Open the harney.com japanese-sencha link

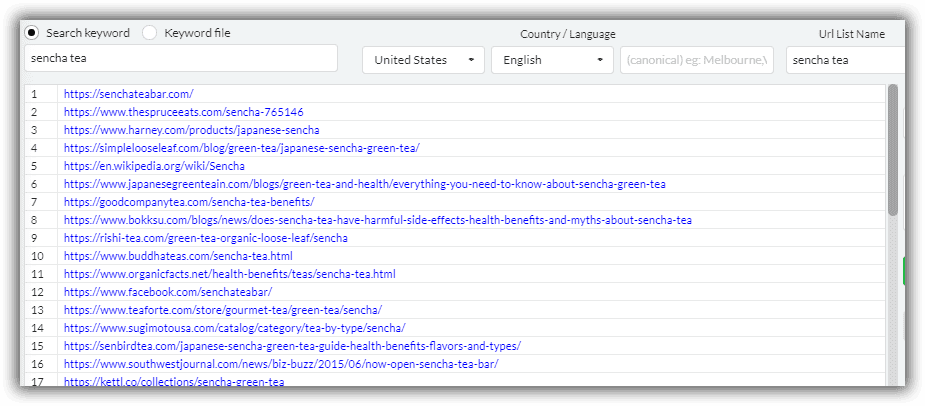pyautogui.click(x=192, y=130)
